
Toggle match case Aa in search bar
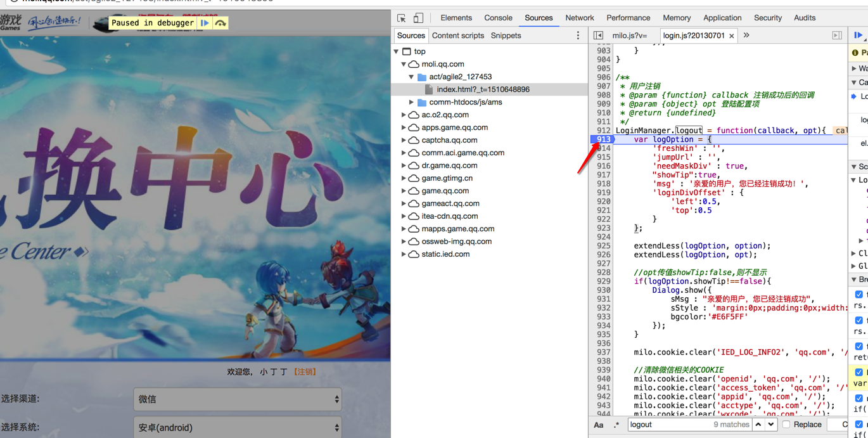coord(599,425)
